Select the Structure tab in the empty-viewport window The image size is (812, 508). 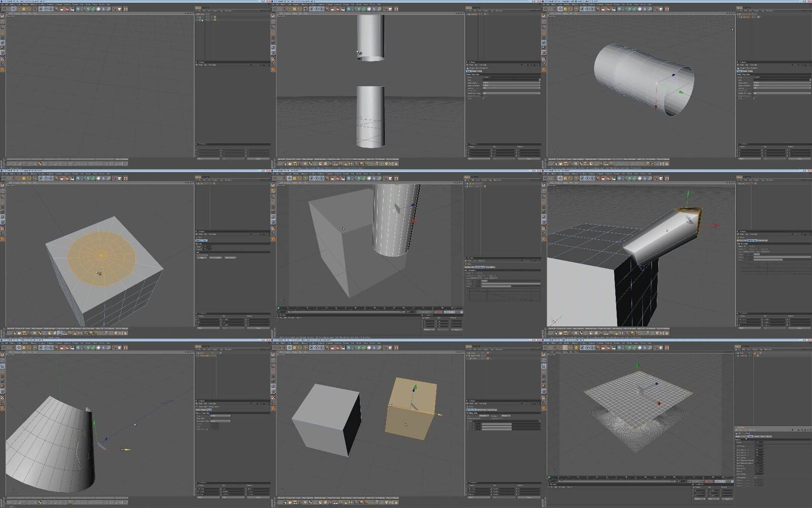tap(206, 8)
